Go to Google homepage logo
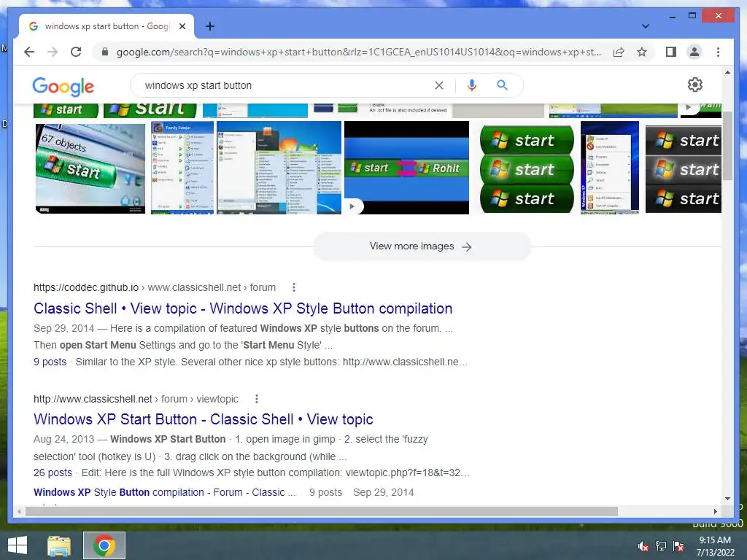Screen dimensions: 747x560 click(x=63, y=86)
